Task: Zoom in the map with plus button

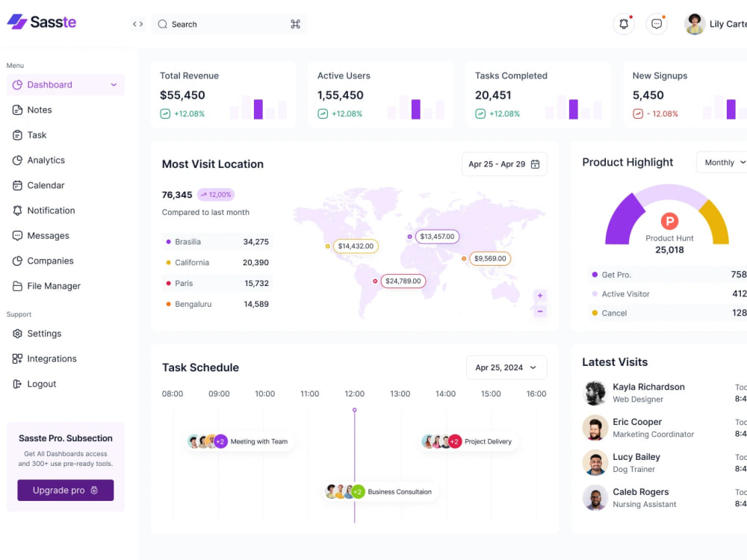Action: coord(540,296)
